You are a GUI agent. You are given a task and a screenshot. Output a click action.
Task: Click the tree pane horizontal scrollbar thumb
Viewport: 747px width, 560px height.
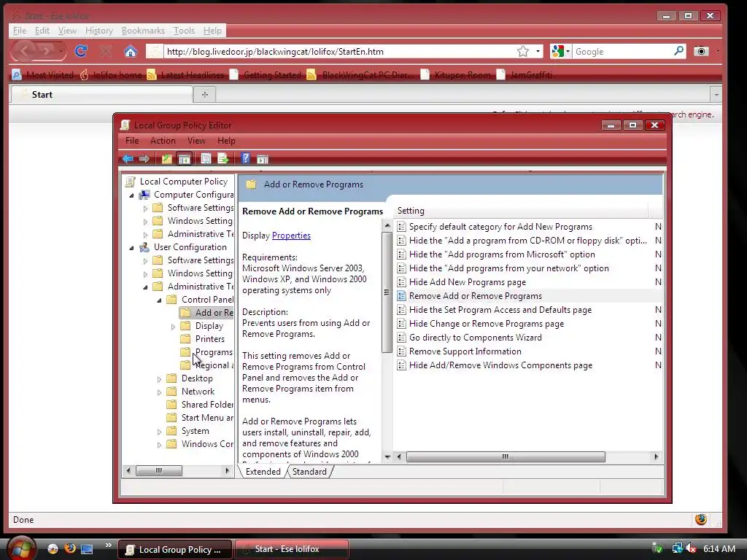(158, 470)
